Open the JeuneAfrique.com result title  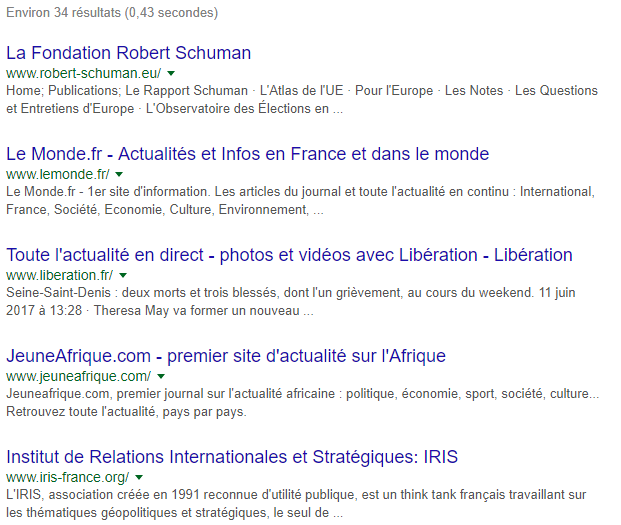225,356
